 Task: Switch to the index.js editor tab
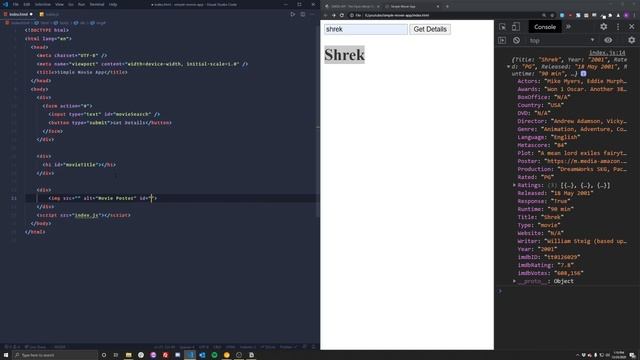(49, 14)
